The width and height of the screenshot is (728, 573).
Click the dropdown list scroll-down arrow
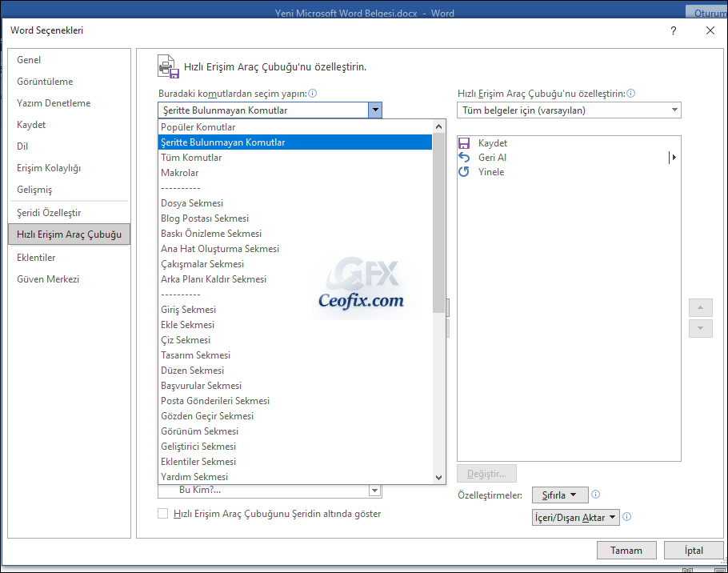(438, 477)
